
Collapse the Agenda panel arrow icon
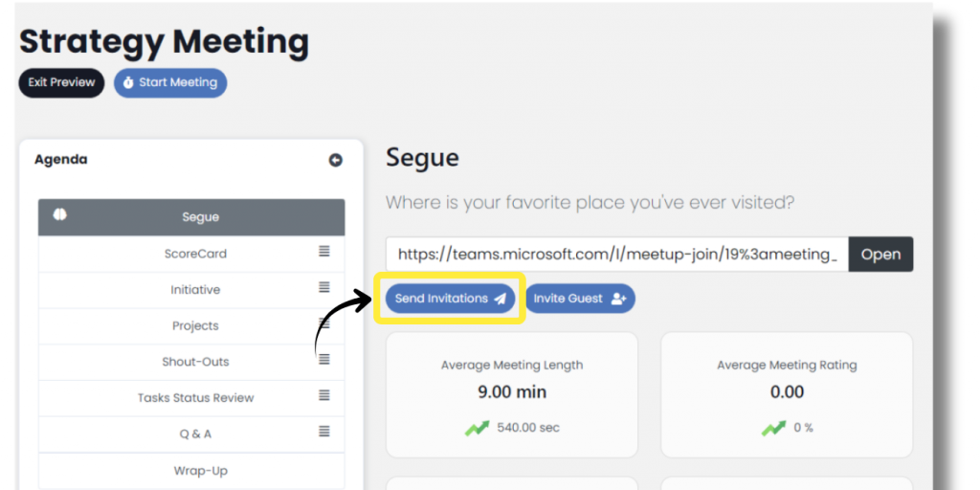[335, 161]
